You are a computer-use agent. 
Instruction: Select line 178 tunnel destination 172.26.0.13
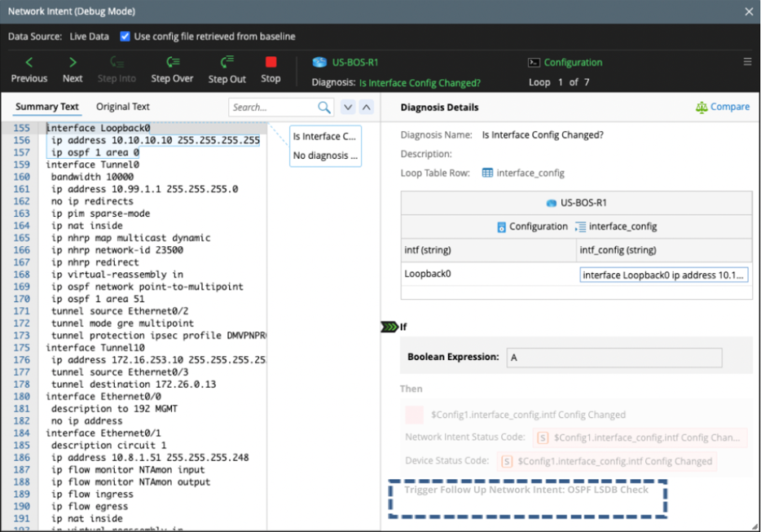point(134,385)
